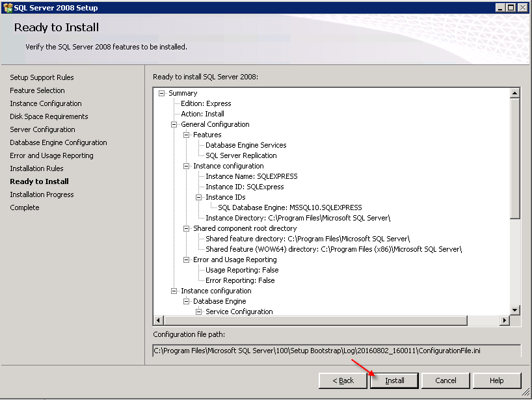Image resolution: width=532 pixels, height=400 pixels.
Task: Select 'Edition: Express' tree row
Action: pyautogui.click(x=206, y=103)
